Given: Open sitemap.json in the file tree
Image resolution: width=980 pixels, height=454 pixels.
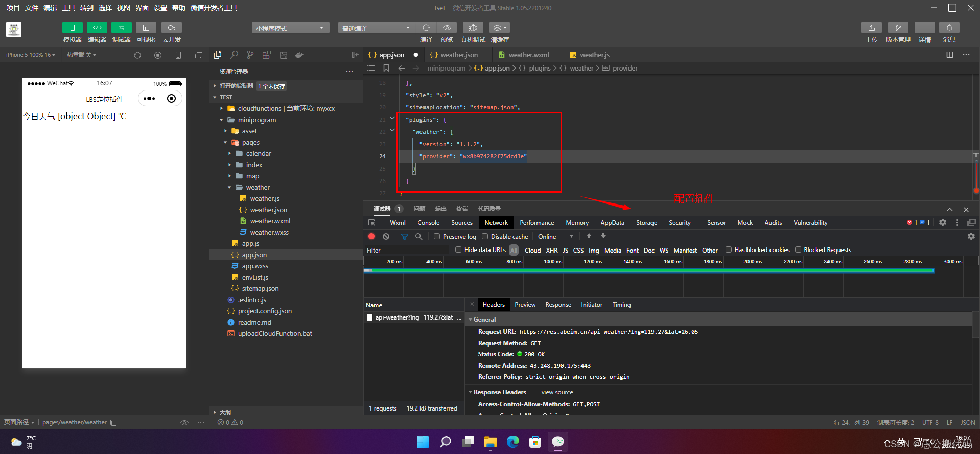Looking at the screenshot, I should click(260, 288).
